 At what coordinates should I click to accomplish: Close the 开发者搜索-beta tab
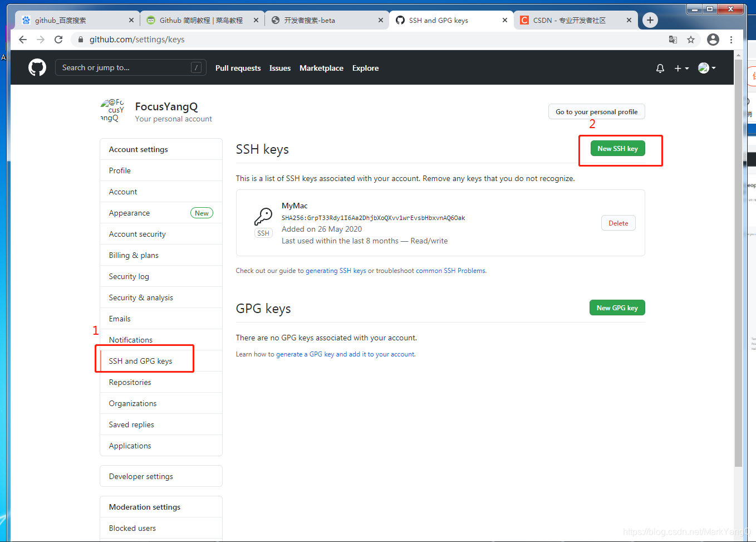(381, 20)
